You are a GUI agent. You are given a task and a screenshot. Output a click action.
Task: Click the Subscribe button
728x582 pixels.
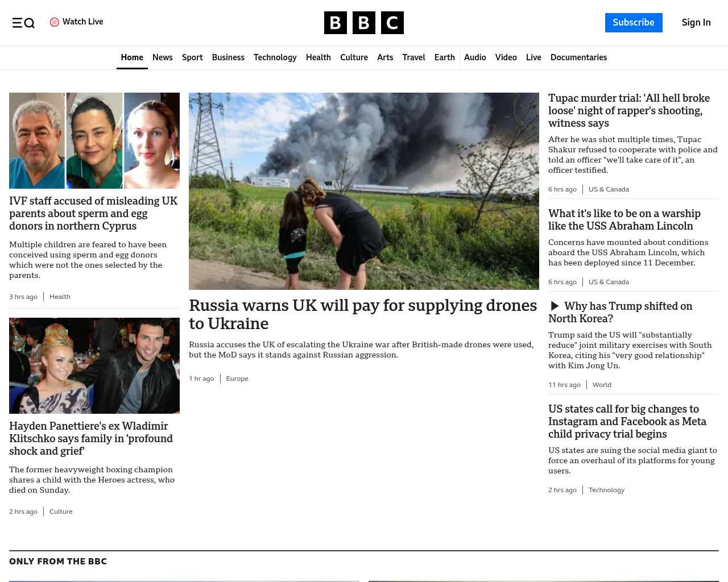[634, 23]
